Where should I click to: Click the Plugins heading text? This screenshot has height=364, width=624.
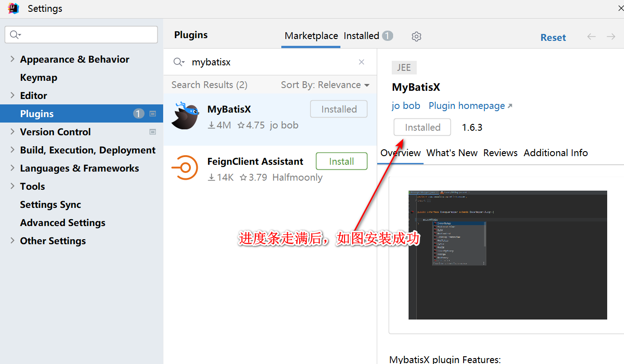(x=191, y=35)
